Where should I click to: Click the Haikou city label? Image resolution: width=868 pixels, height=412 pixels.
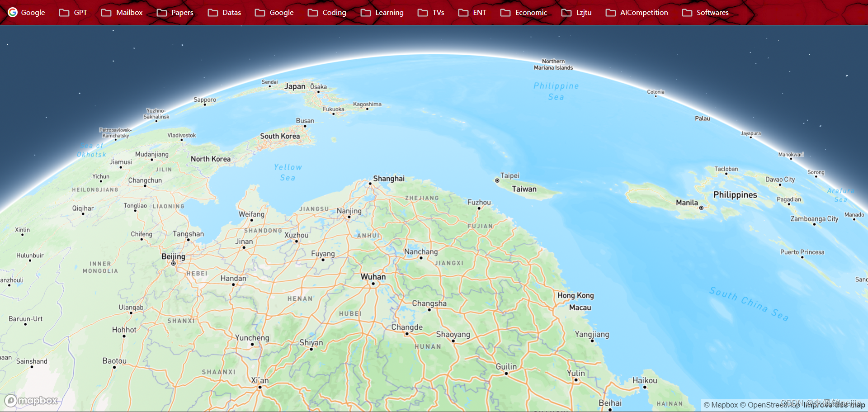pyautogui.click(x=645, y=380)
